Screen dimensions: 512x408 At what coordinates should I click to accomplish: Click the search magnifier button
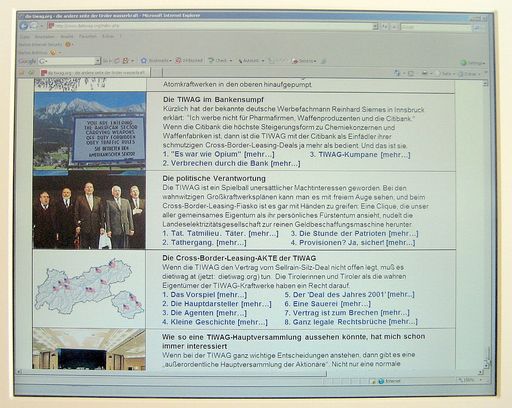478,28
